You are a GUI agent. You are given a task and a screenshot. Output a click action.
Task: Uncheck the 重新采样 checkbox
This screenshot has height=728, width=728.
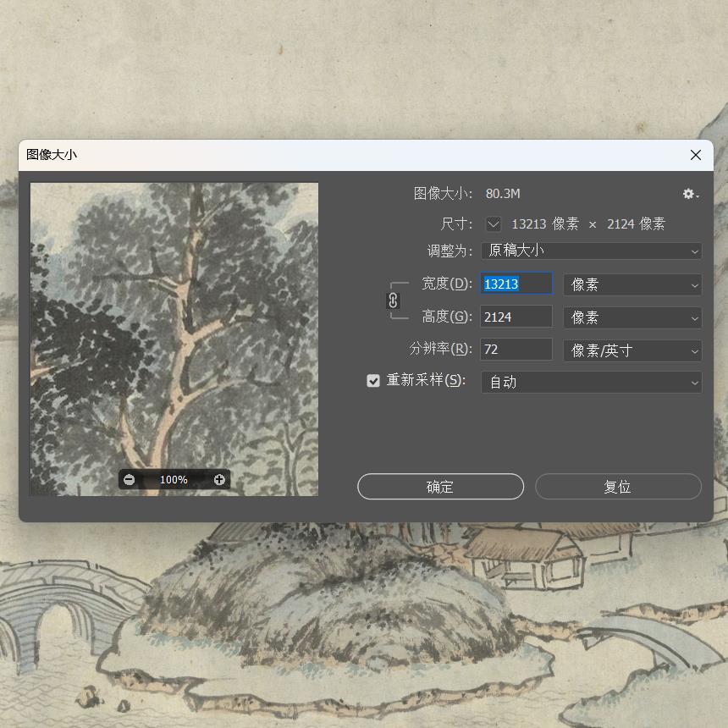(x=373, y=381)
